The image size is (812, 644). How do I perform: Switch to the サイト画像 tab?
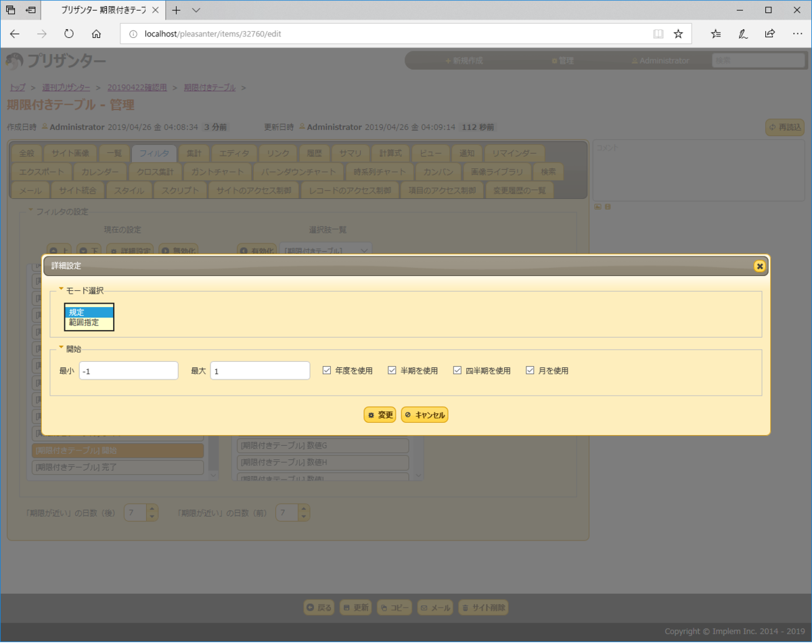coord(70,154)
